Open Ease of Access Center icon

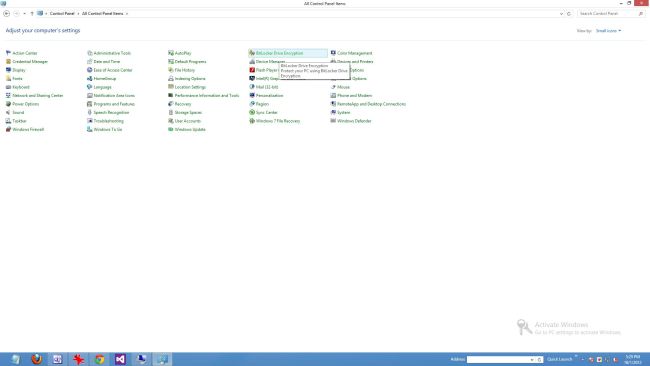89,70
